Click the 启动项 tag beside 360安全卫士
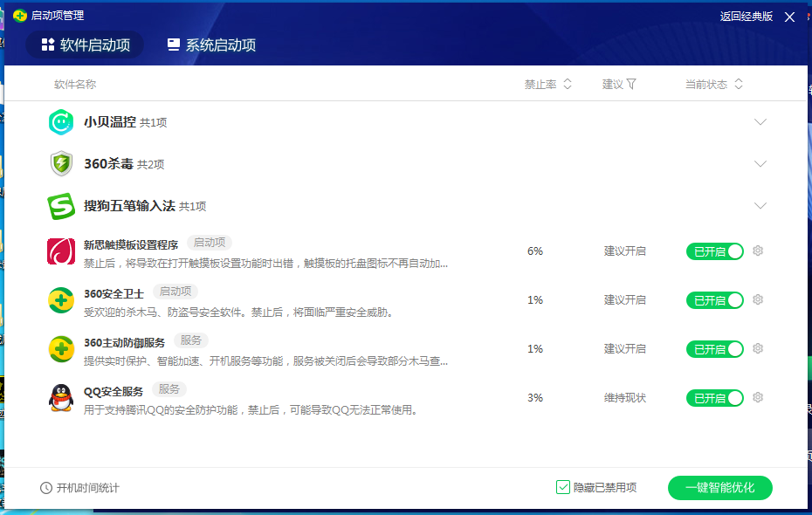The width and height of the screenshot is (812, 515). click(175, 292)
